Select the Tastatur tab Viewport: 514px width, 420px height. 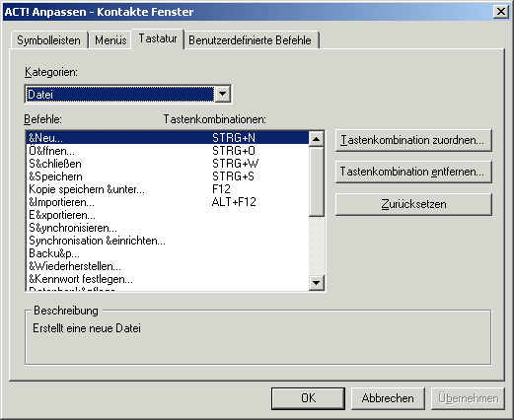click(158, 38)
